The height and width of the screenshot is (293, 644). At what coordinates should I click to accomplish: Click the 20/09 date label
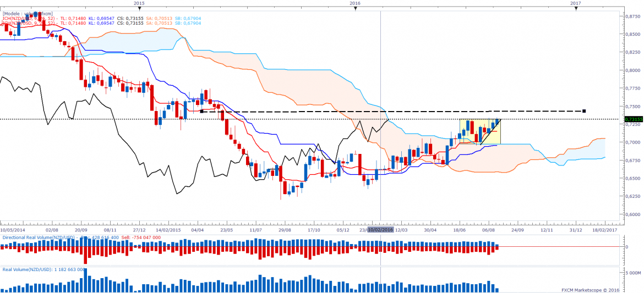[x=81, y=230]
